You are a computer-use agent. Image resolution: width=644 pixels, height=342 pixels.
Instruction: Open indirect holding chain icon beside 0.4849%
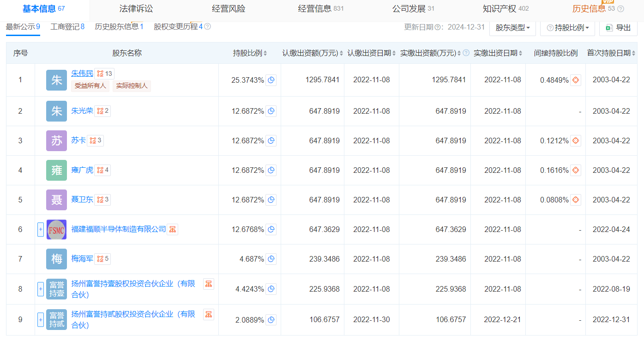(575, 80)
